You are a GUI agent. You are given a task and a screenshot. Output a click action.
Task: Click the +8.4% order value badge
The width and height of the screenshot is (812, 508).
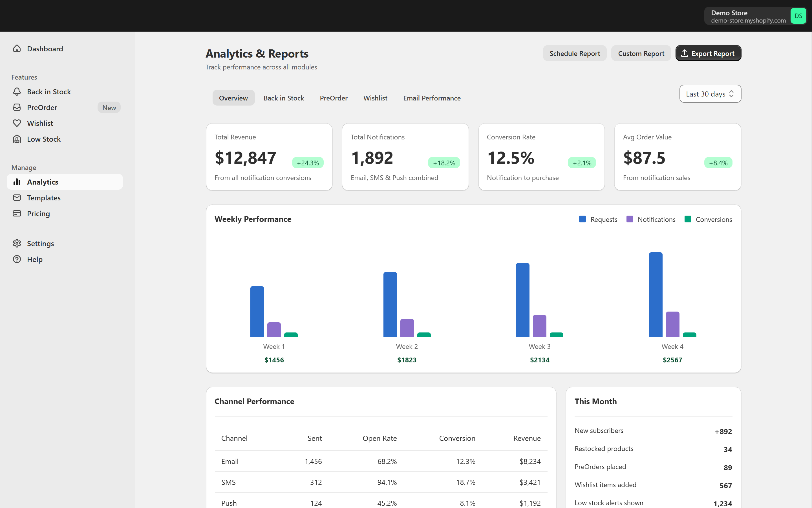718,163
